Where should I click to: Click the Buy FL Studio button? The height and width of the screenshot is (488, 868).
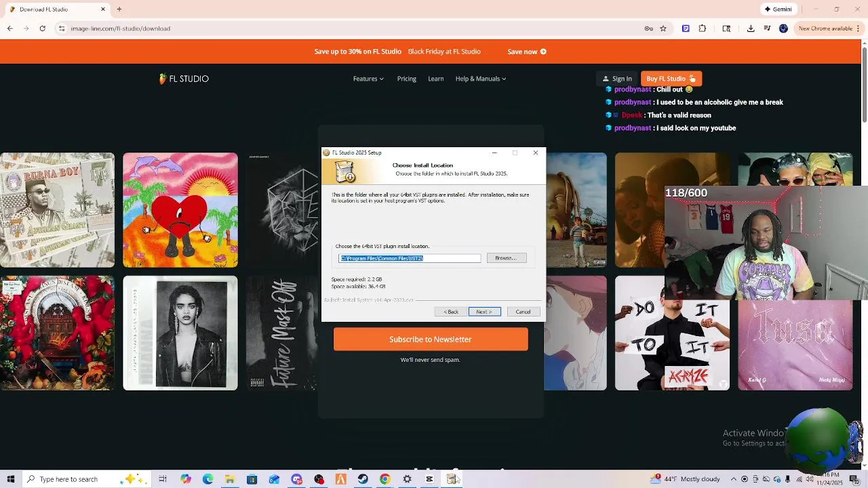pos(671,79)
